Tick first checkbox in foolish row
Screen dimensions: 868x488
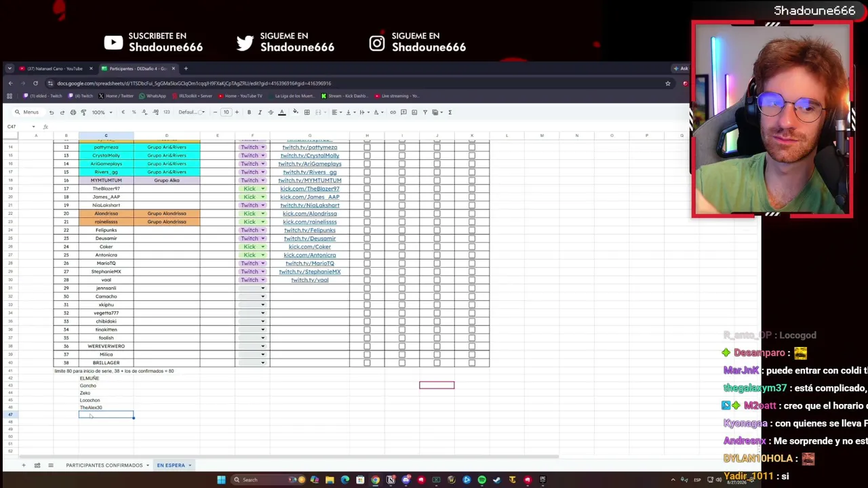point(367,338)
